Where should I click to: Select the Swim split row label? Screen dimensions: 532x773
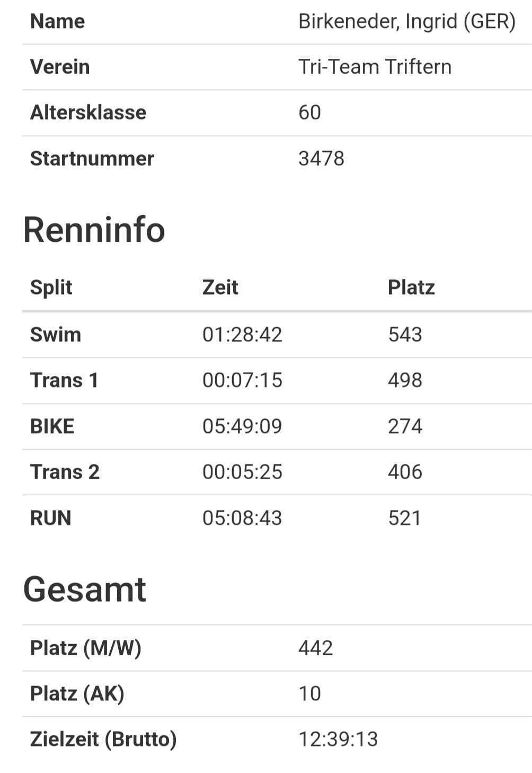point(56,335)
